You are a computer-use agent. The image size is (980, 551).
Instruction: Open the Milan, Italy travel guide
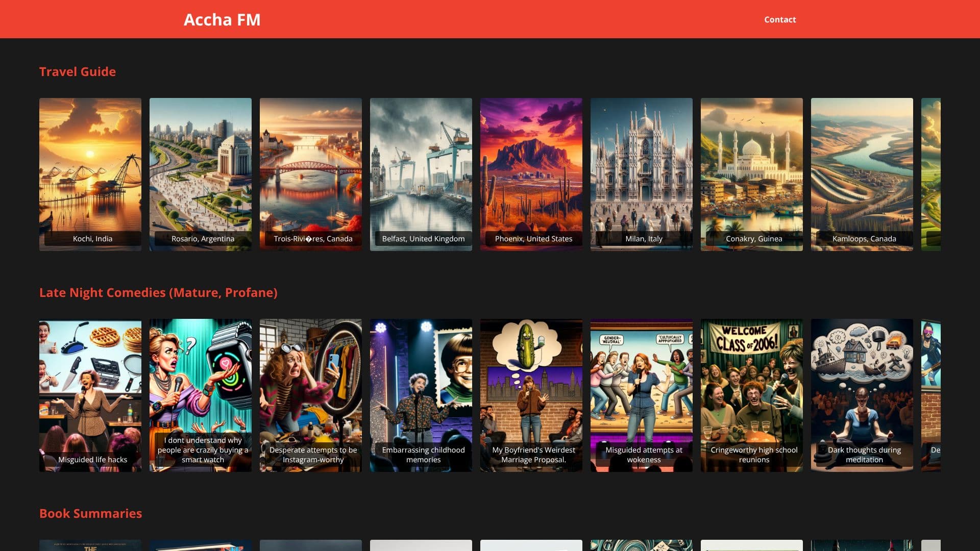point(642,174)
